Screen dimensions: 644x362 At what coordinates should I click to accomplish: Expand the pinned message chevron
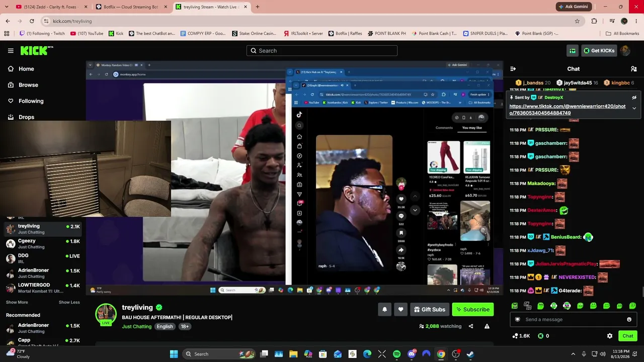[634, 108]
